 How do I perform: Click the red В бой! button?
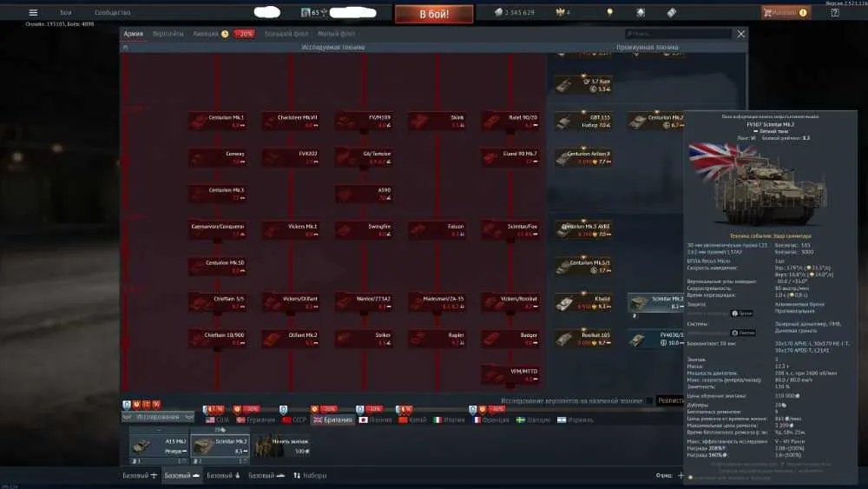(434, 14)
